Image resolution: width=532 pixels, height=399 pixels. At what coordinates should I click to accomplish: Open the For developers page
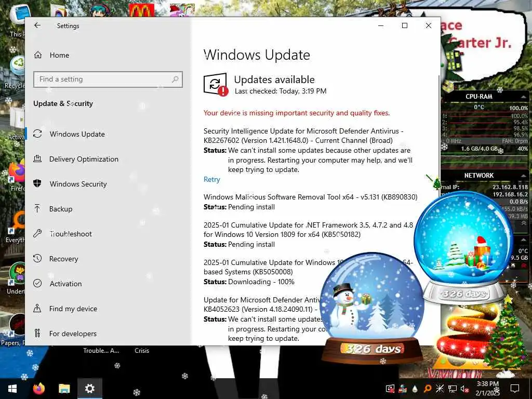73,334
